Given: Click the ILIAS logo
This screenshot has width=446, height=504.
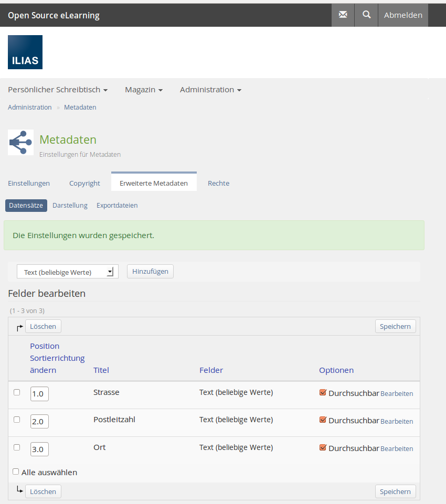Looking at the screenshot, I should tap(25, 52).
